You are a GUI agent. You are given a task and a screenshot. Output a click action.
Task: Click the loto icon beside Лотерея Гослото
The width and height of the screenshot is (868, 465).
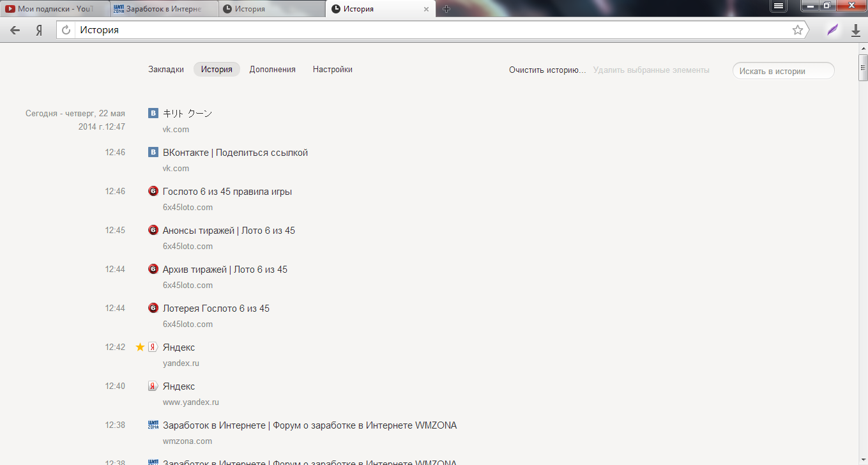click(153, 308)
